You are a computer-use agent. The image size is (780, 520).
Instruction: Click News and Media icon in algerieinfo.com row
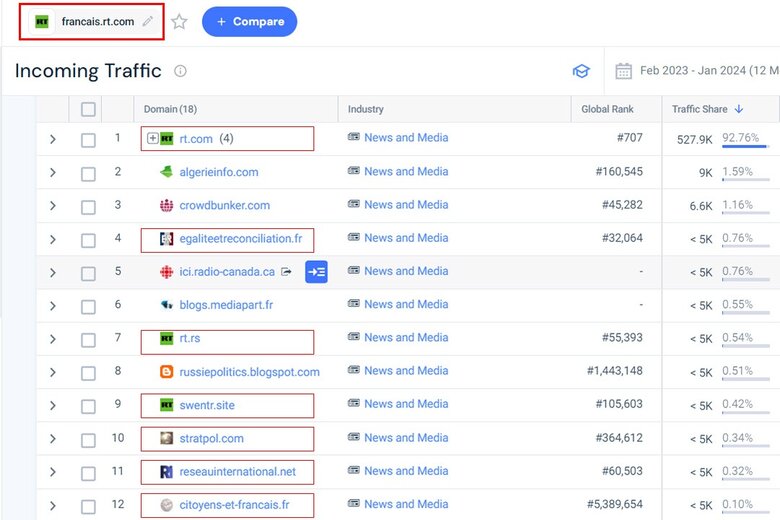coord(354,171)
